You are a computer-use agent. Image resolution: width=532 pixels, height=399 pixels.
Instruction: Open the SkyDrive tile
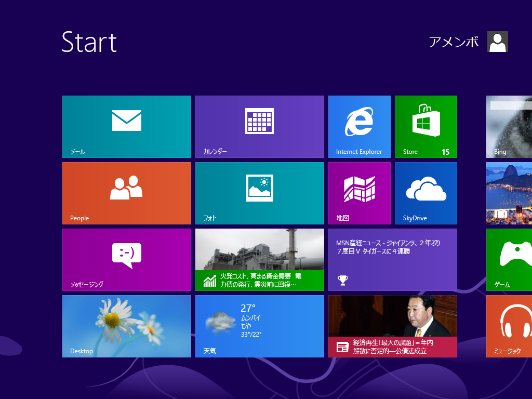(426, 193)
